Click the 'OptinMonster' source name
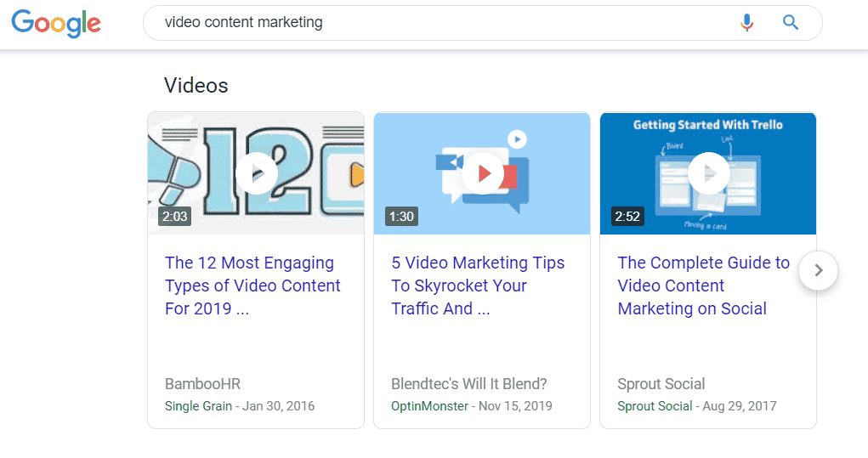 429,406
